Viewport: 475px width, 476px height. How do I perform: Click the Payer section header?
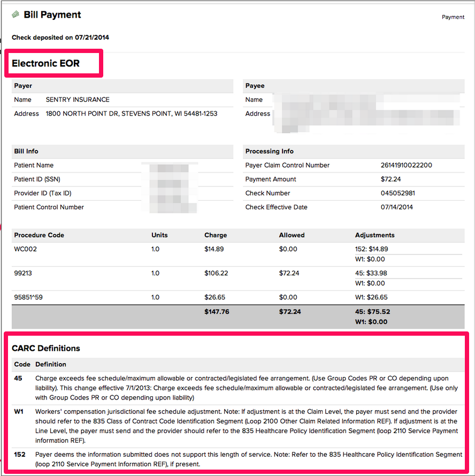pos(122,86)
